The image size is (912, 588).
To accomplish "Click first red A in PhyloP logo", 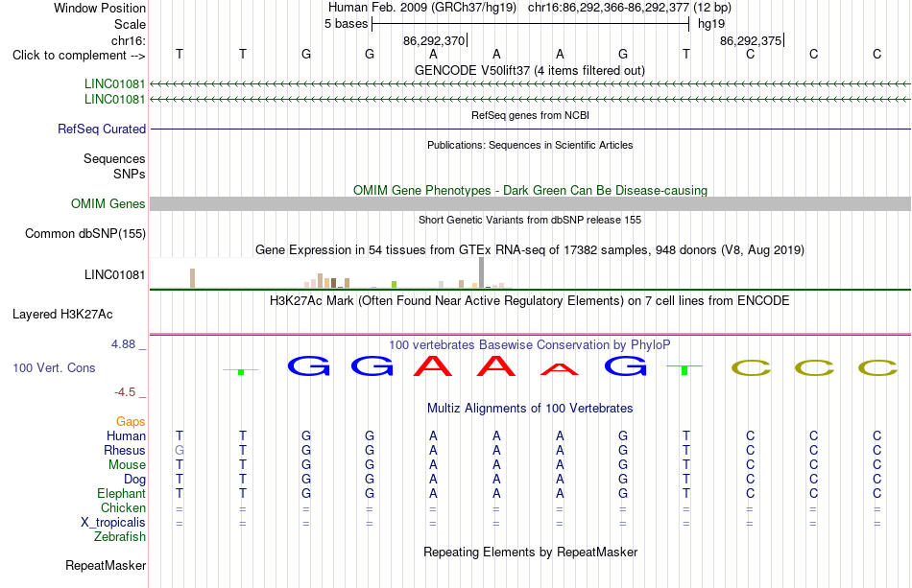I will [x=433, y=366].
